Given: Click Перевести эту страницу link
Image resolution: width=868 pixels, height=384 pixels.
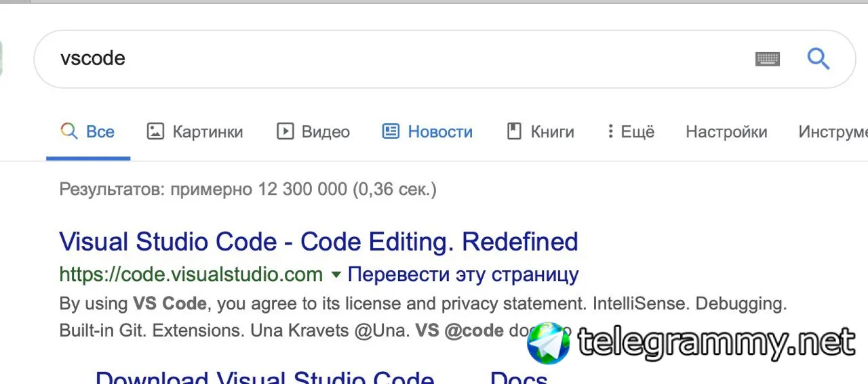Looking at the screenshot, I should tap(463, 274).
